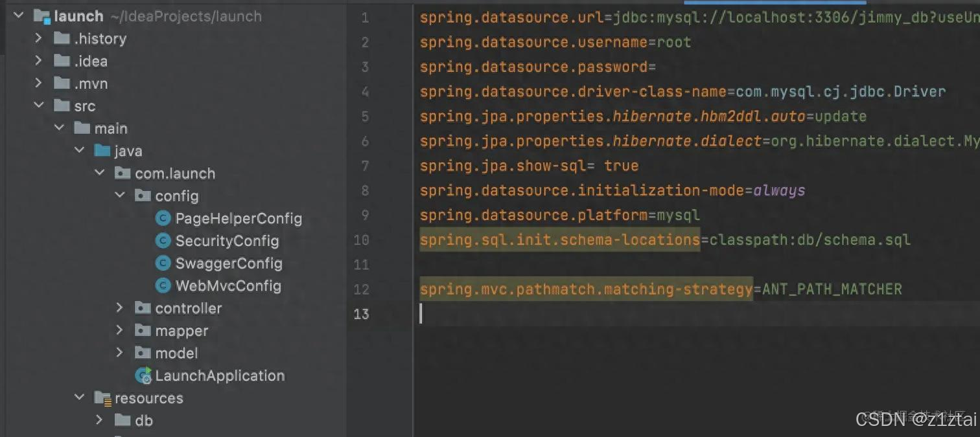
Task: Click the PageHelperConfig class icon
Action: [x=163, y=218]
